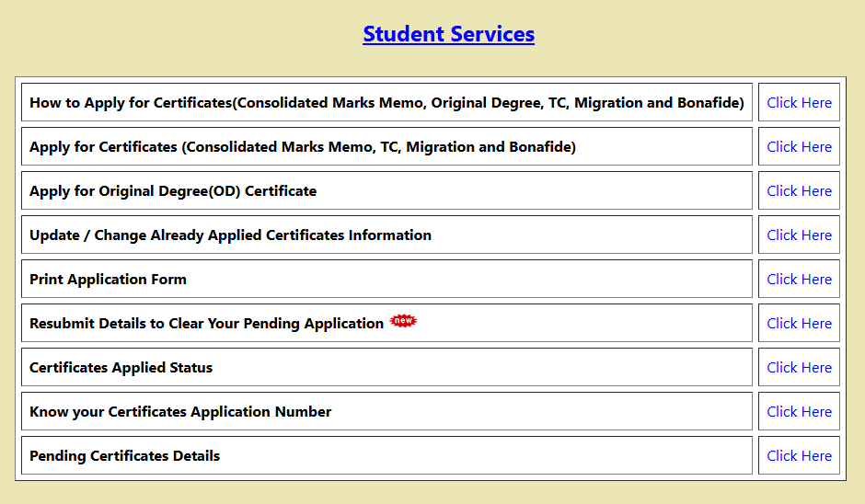Open 'Click Here' for Resubmit Details pending application
Screen dimensions: 865x504
799,324
